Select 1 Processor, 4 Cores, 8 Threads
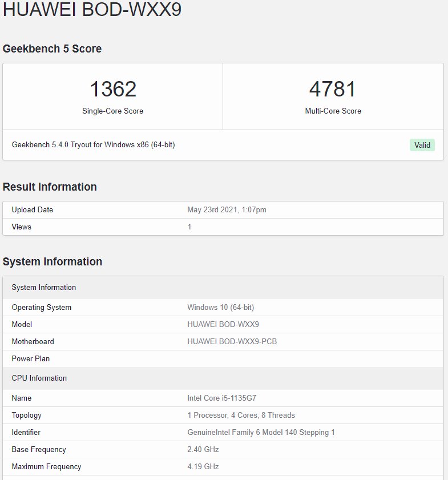Image resolution: width=448 pixels, height=480 pixels. click(241, 415)
